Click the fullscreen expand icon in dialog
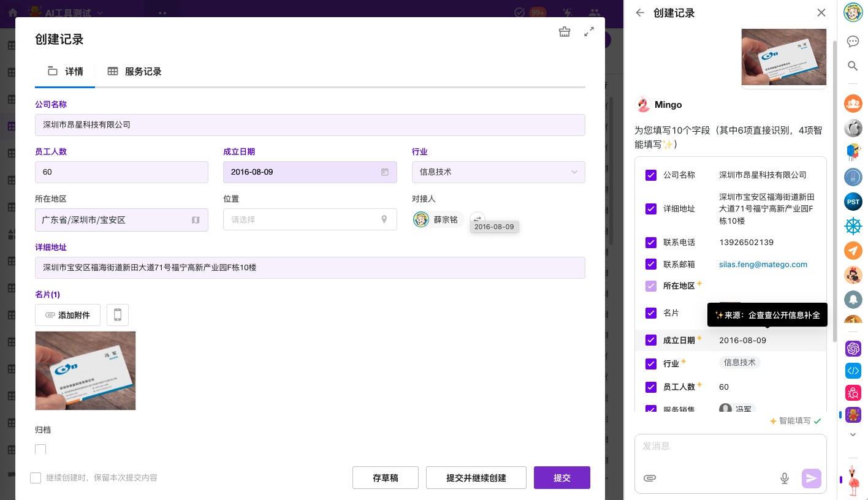 (x=588, y=32)
